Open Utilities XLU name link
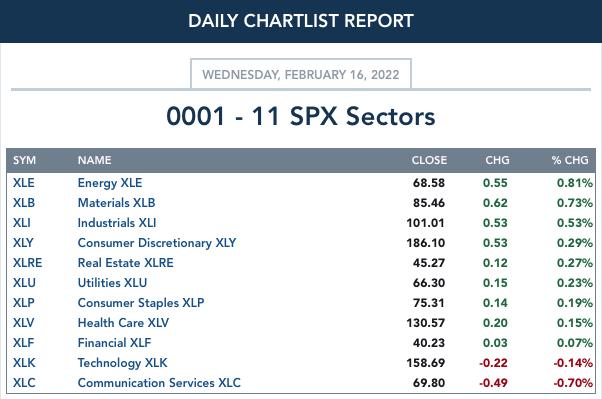 coord(112,283)
